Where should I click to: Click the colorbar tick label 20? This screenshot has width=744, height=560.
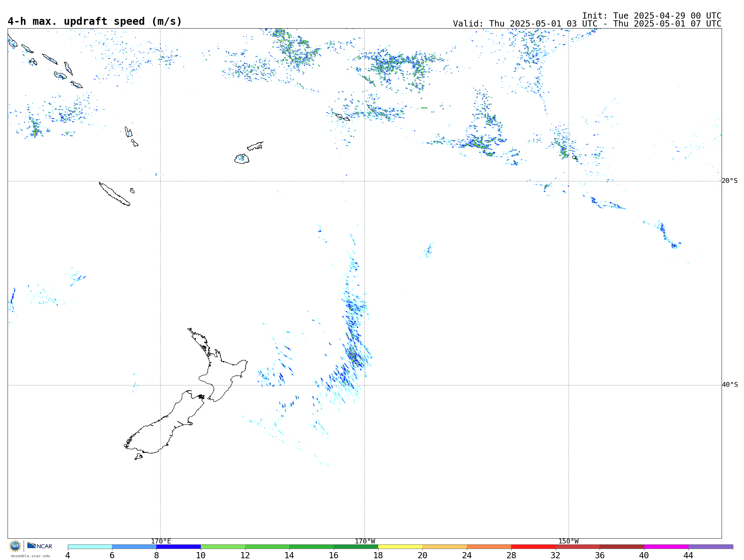[423, 555]
